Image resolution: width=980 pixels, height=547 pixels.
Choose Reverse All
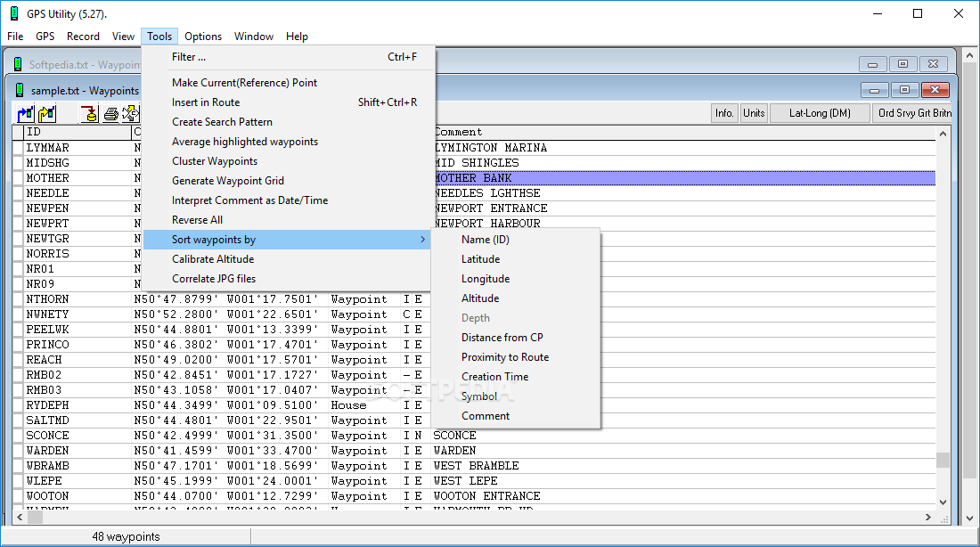[288, 220]
